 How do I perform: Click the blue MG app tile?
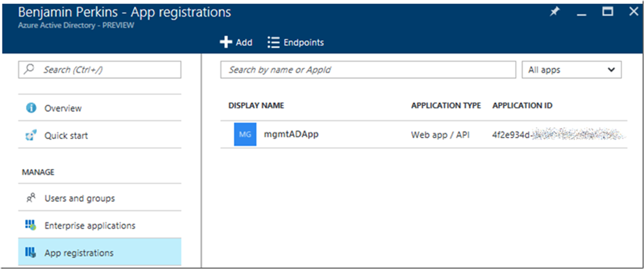[245, 134]
